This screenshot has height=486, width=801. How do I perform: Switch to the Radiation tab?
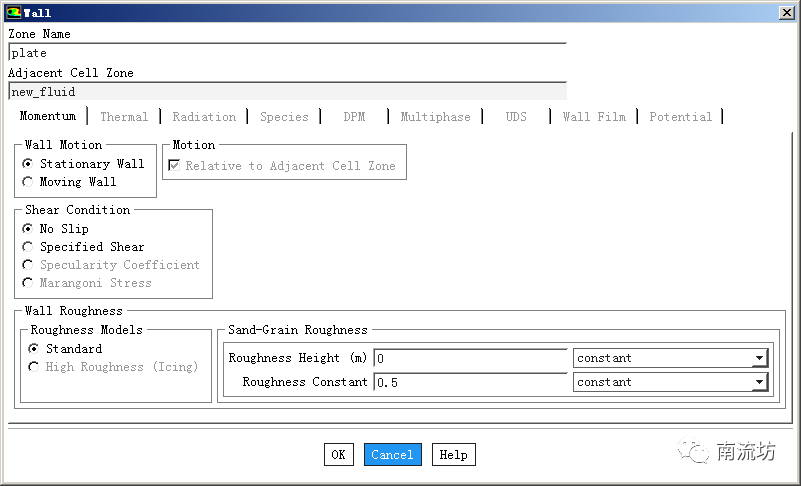[204, 117]
